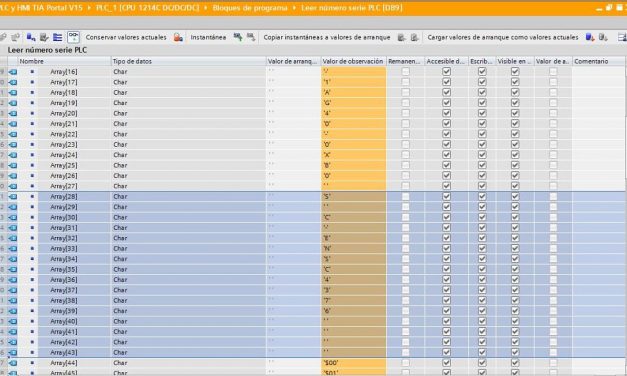Toggle Visible en checkbox for Array[21]
The image size is (627, 376).
[515, 124]
